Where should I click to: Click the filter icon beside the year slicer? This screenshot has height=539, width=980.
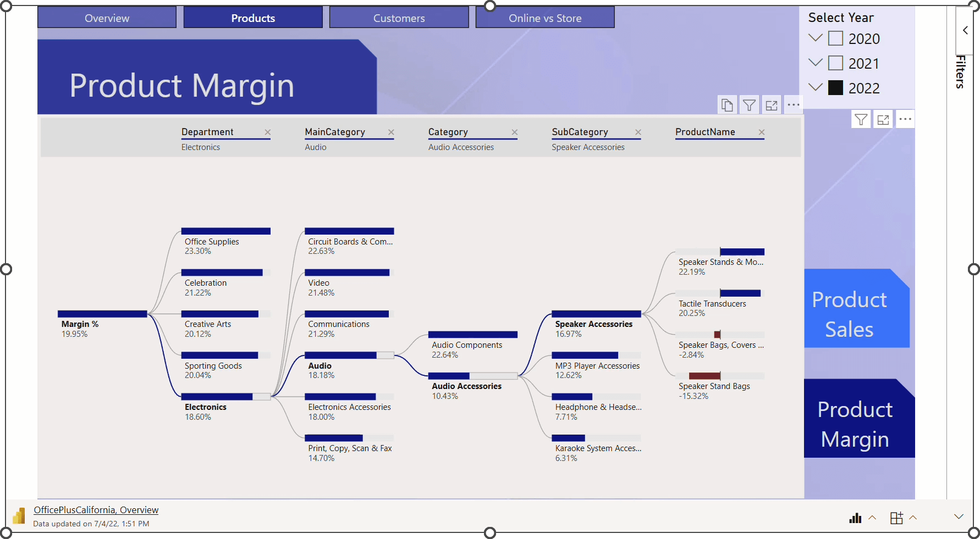(861, 119)
